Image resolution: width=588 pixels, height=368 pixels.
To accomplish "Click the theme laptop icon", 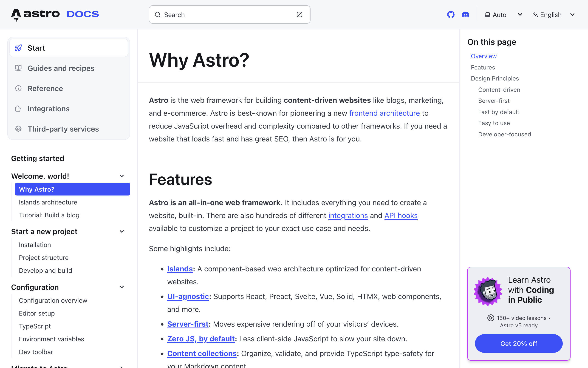I will click(x=487, y=14).
